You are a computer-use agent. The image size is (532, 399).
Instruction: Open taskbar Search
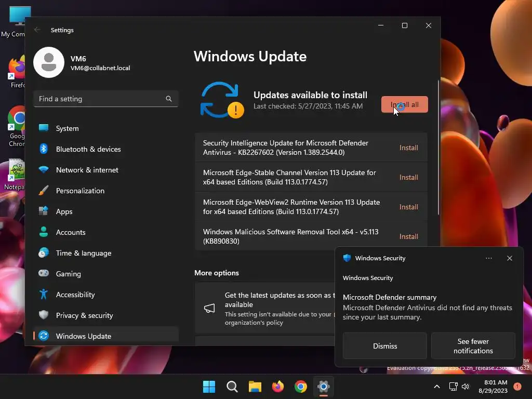point(232,387)
